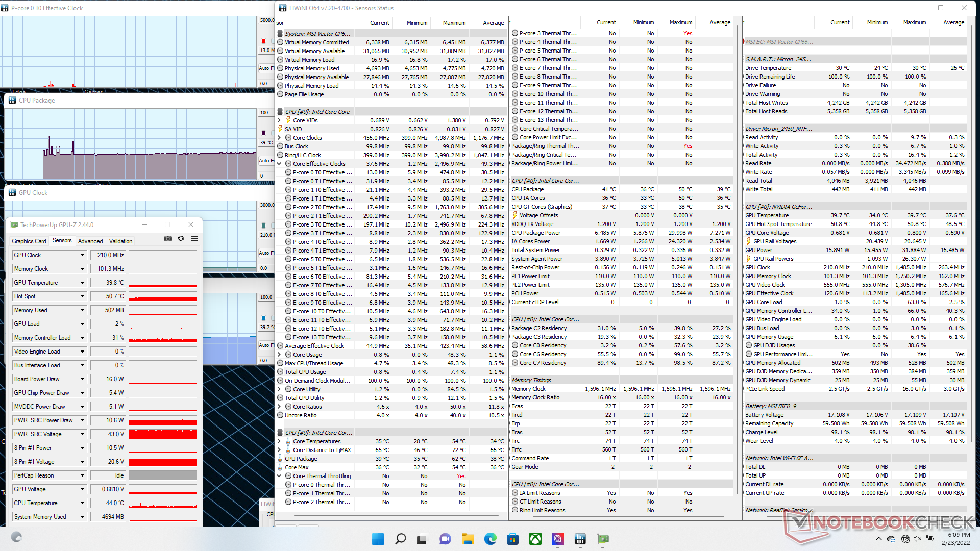Collapse the Core Effective Clocks tree

pos(279,164)
